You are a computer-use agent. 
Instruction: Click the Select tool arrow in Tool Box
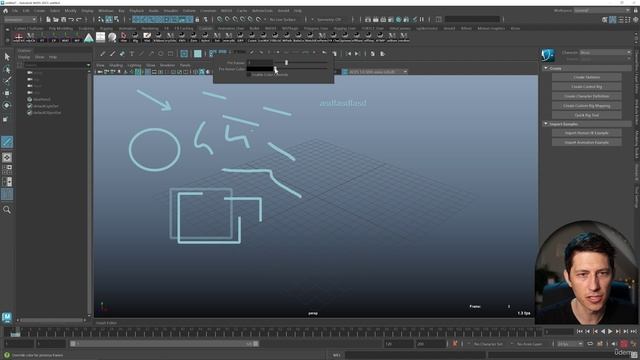7,57
